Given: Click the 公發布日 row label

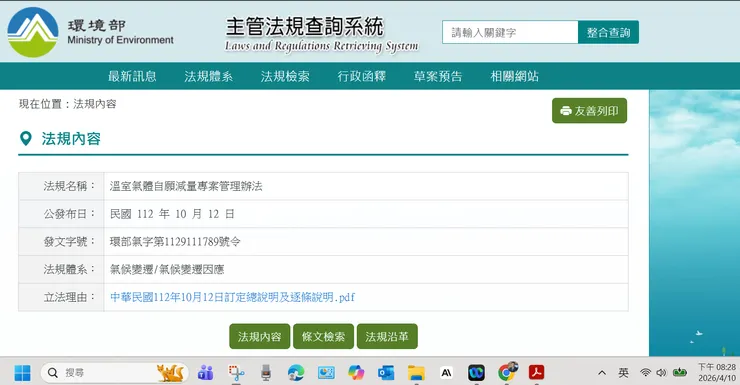Looking at the screenshot, I should point(69,214).
